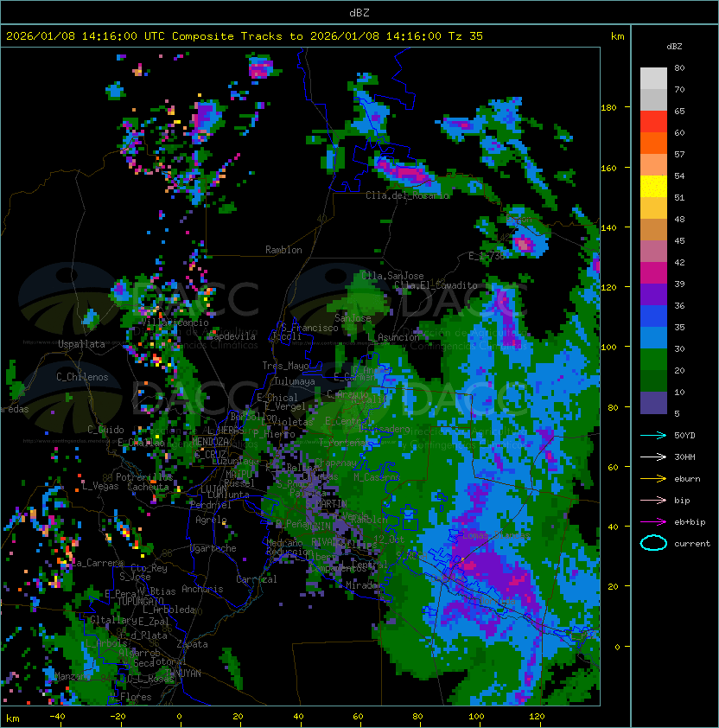Pick the purple 36–39 dBZ swatch
The height and width of the screenshot is (728, 719).
click(653, 294)
